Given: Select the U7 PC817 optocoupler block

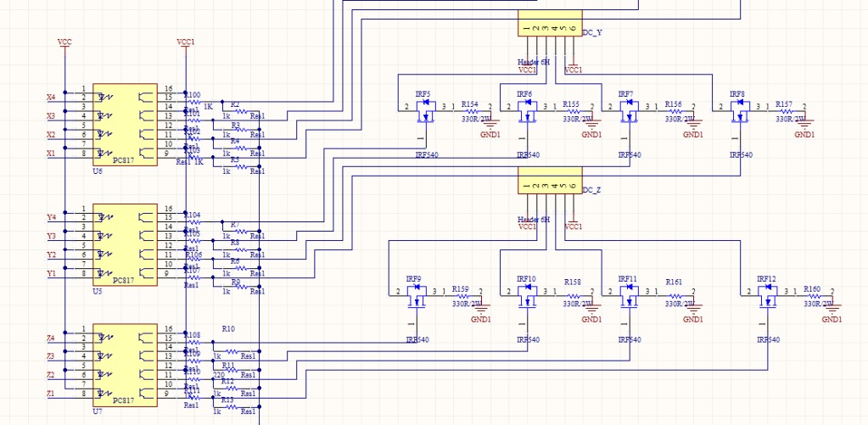Looking at the screenshot, I should coord(125,366).
